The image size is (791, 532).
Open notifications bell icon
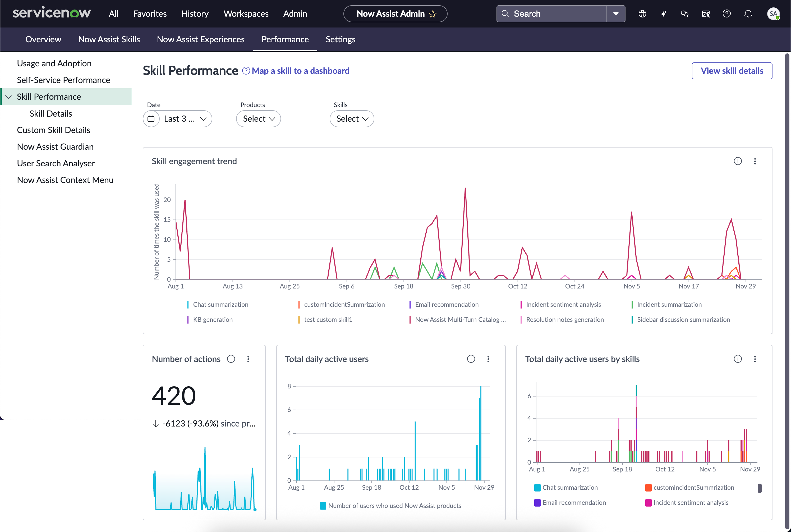pyautogui.click(x=748, y=13)
